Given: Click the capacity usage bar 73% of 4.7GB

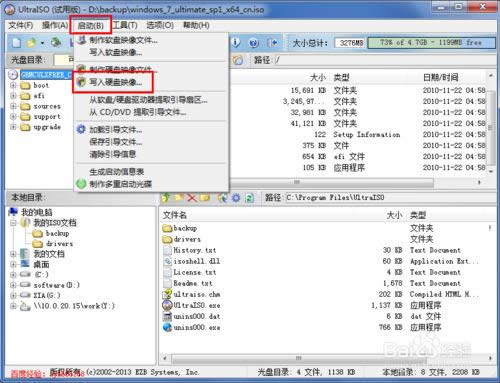Looking at the screenshot, I should coord(431,43).
